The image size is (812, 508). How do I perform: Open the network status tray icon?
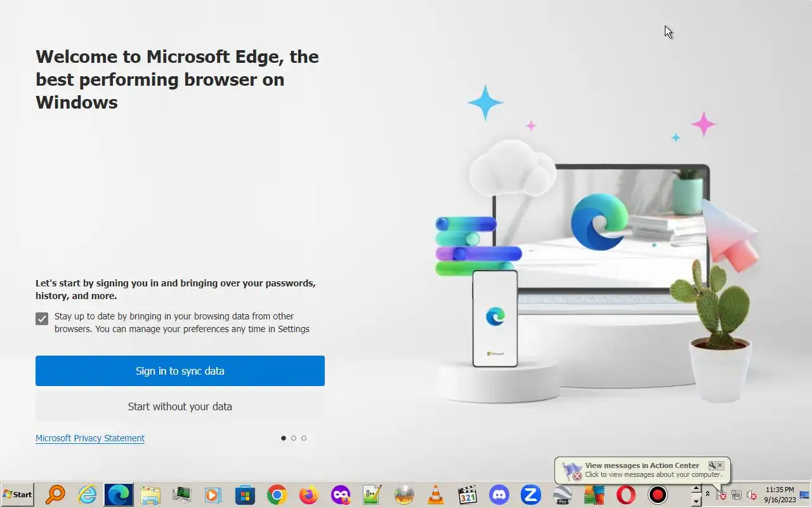(x=737, y=495)
